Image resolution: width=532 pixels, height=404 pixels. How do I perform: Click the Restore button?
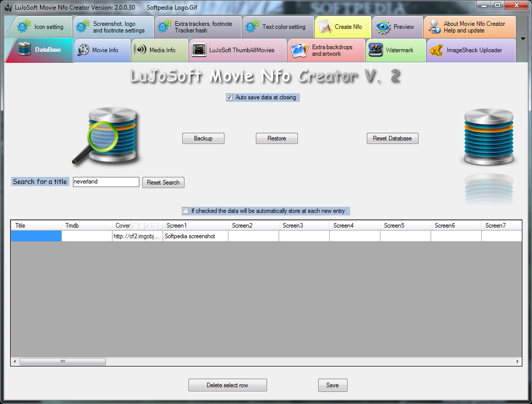277,138
